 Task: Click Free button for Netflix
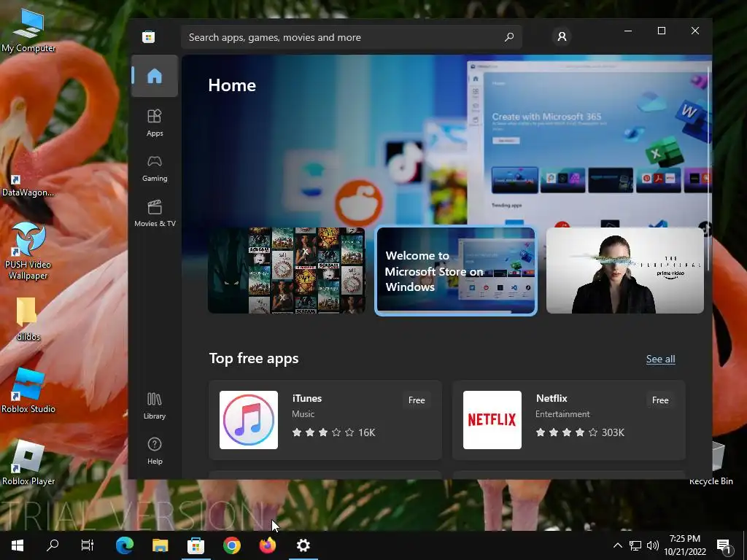coord(659,400)
